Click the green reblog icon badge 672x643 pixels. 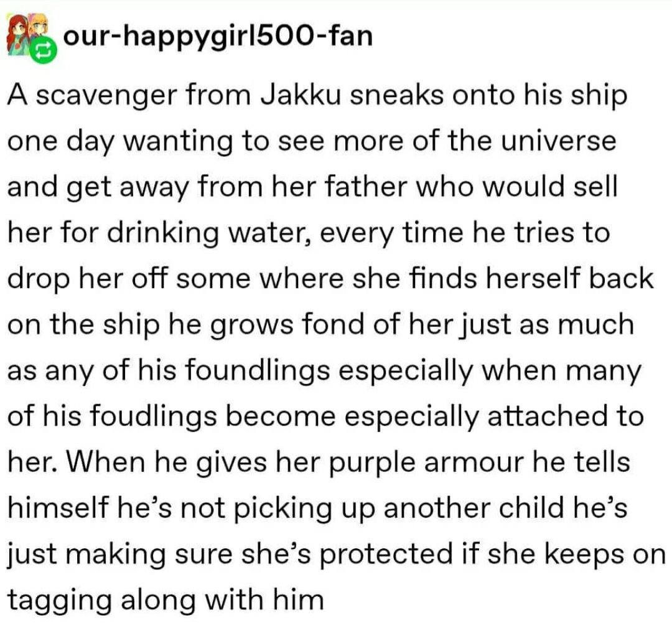[x=45, y=50]
